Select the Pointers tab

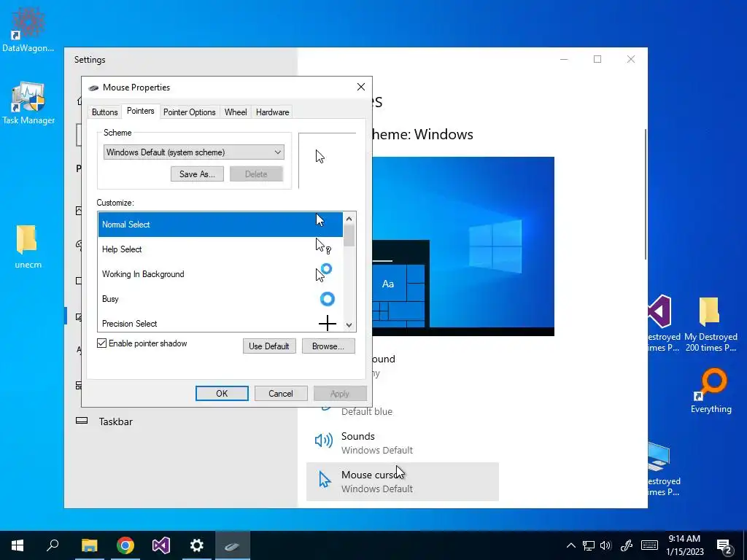coord(141,111)
